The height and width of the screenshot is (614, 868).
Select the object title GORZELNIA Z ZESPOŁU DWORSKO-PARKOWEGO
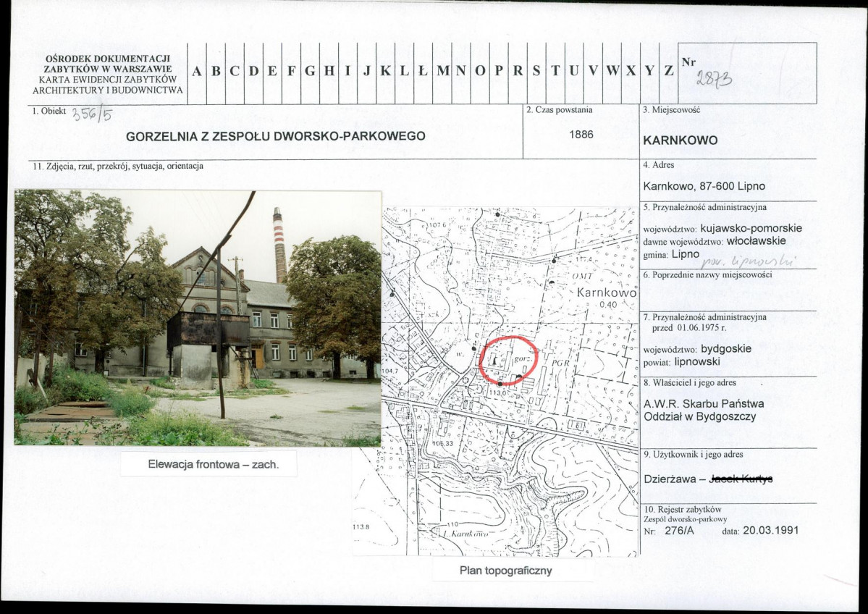pos(276,136)
